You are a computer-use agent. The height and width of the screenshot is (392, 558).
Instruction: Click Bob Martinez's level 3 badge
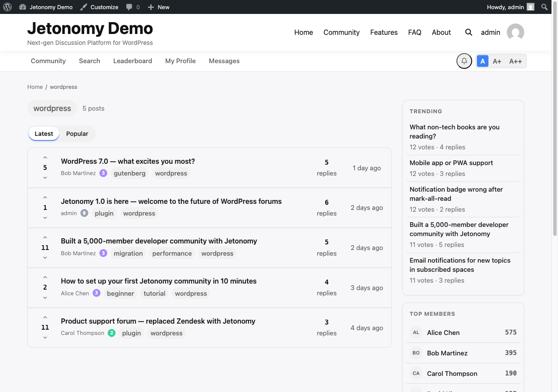coord(103,173)
